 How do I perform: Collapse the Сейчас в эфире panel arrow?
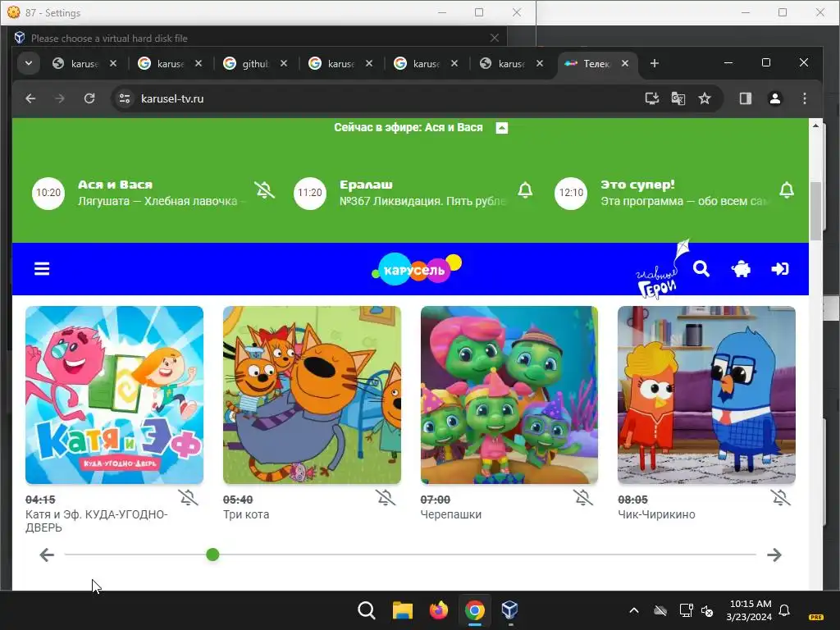pyautogui.click(x=501, y=128)
